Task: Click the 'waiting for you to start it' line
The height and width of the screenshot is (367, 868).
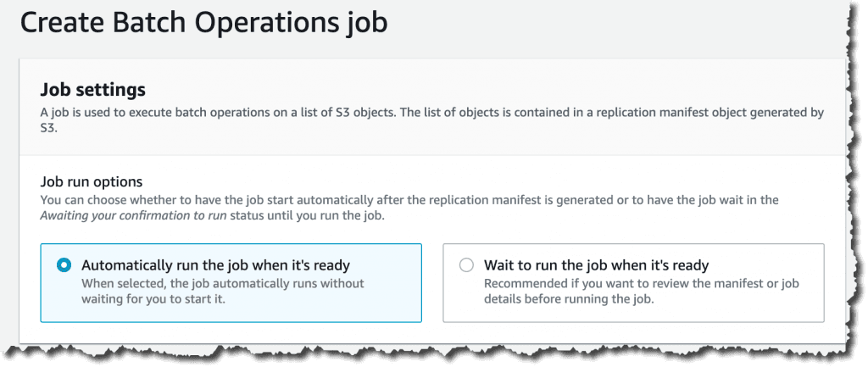Action: pyautogui.click(x=154, y=299)
